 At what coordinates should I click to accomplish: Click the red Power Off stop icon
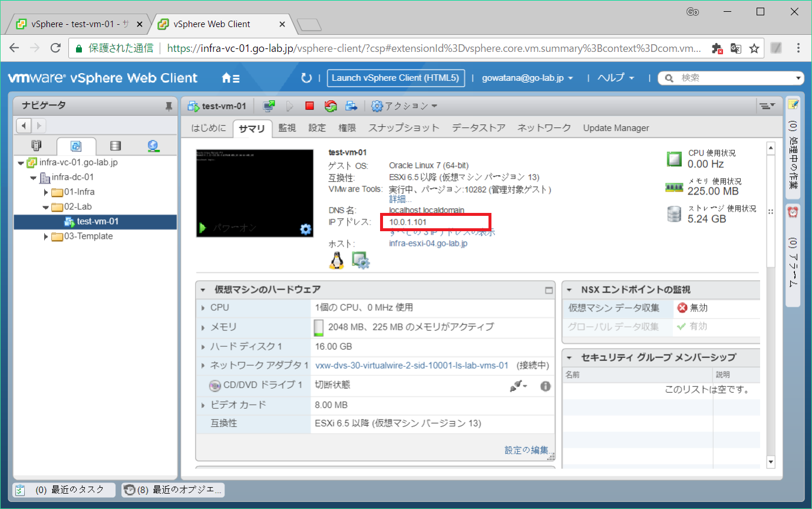click(x=309, y=106)
